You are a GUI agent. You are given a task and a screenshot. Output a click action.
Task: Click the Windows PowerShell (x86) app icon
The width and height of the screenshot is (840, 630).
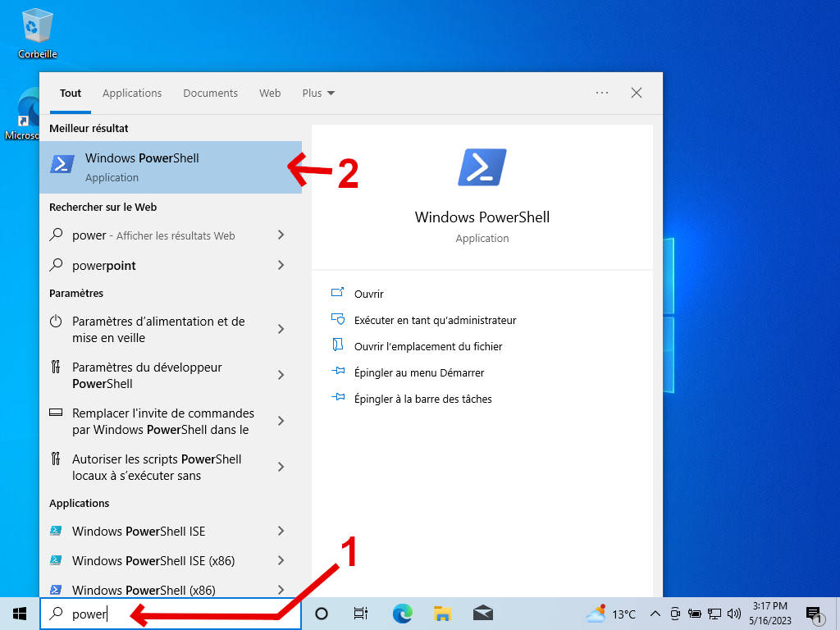point(55,590)
